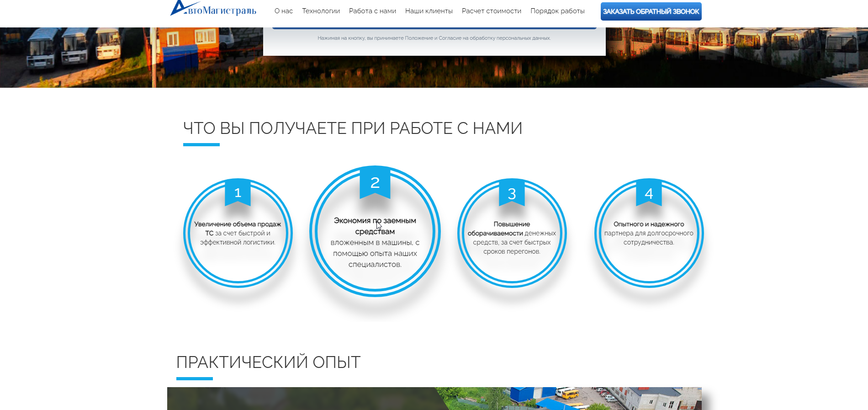Screen dimensions: 868x410
Task: Click the aerial photo under Практический опыт
Action: point(434,399)
